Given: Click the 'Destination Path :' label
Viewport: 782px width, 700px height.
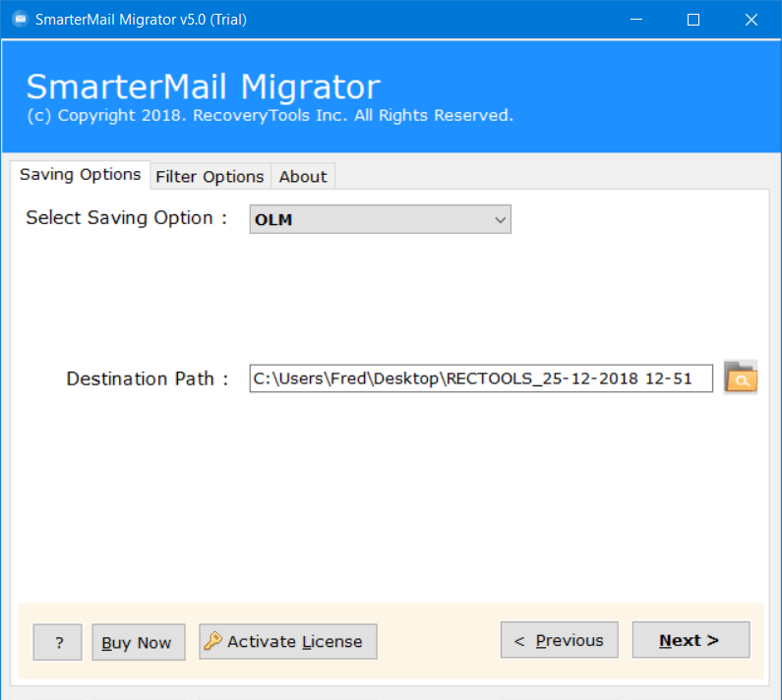Looking at the screenshot, I should click(148, 379).
